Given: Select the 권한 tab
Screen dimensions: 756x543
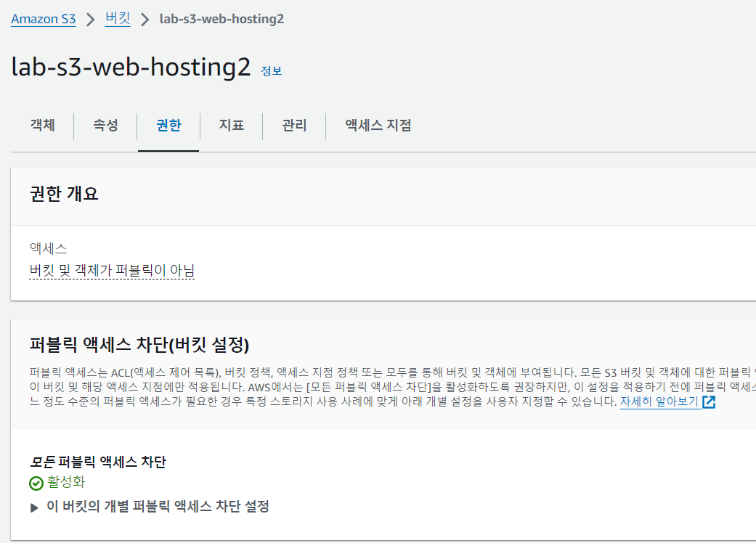Looking at the screenshot, I should pyautogui.click(x=168, y=126).
